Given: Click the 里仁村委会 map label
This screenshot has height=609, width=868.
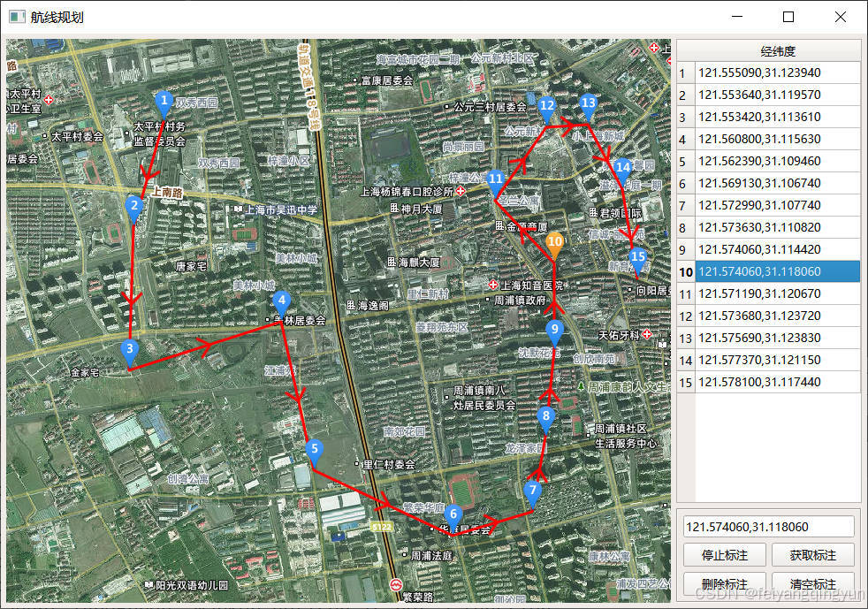Looking at the screenshot, I should pos(389,464).
